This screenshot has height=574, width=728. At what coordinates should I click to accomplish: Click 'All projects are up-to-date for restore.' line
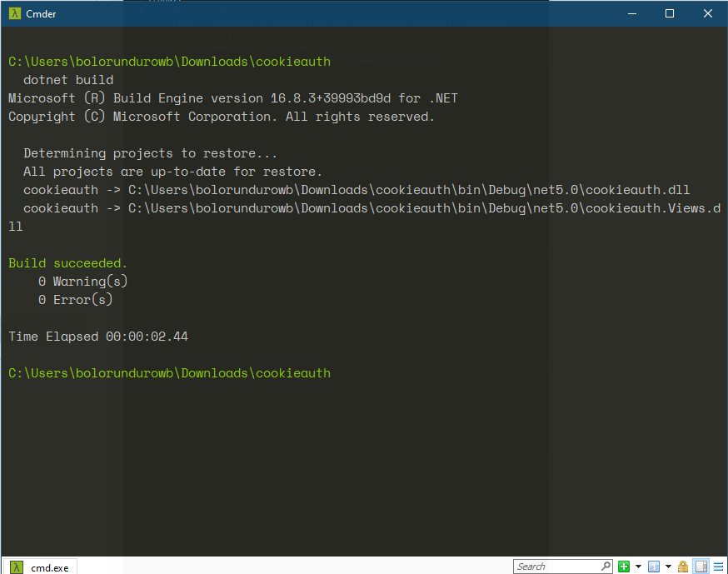click(172, 172)
